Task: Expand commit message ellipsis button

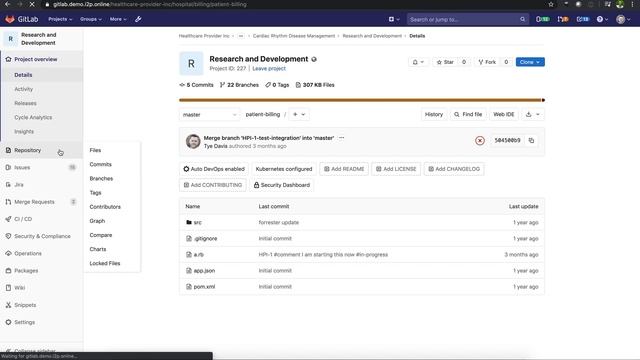Action: point(342,138)
